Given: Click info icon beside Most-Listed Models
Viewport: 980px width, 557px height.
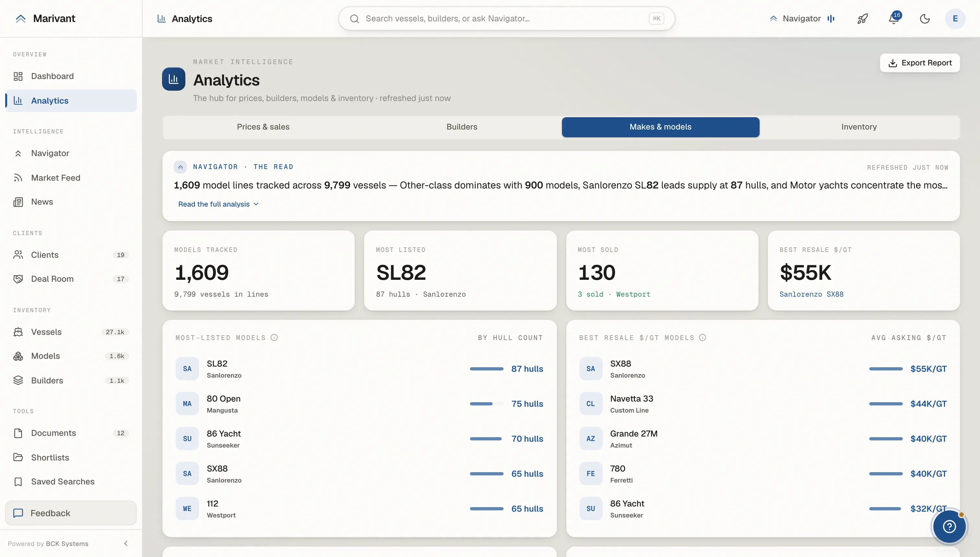Looking at the screenshot, I should pyautogui.click(x=274, y=337).
